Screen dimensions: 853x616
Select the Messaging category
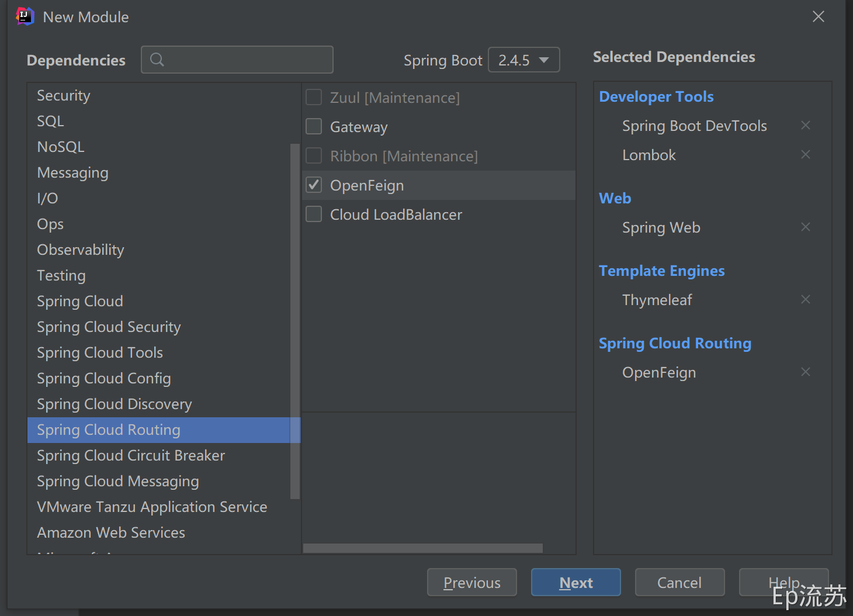tap(159, 173)
